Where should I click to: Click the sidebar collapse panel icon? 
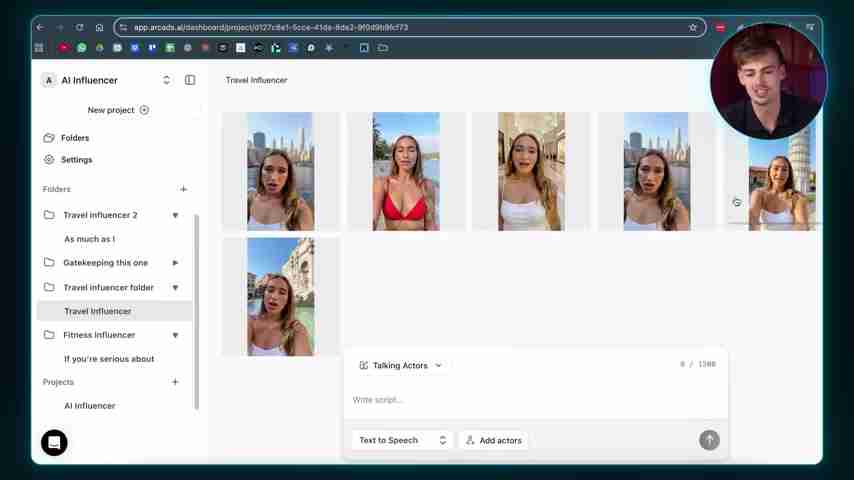tap(190, 80)
